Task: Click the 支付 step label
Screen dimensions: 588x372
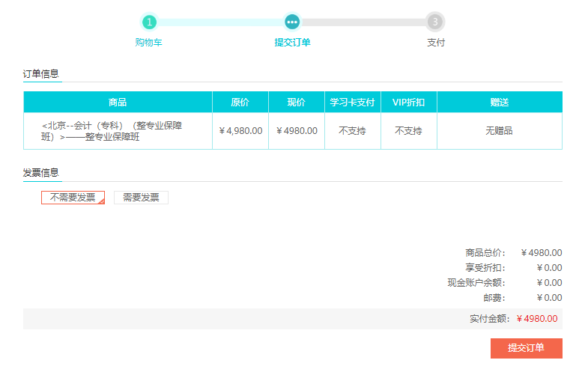Action: [x=436, y=43]
